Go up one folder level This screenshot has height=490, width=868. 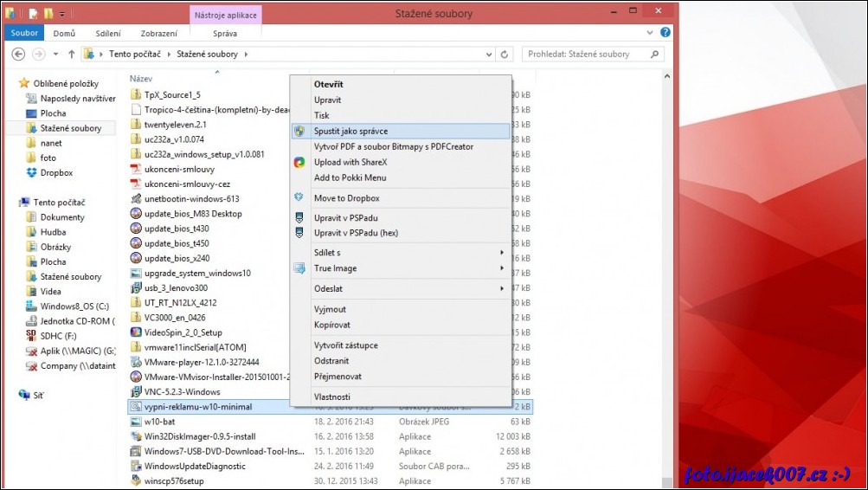[x=71, y=54]
